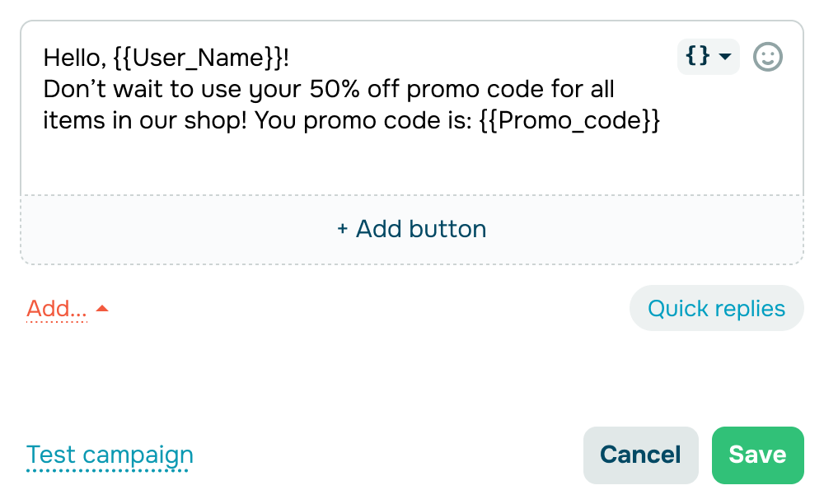The height and width of the screenshot is (504, 824).
Task: Save the campaign message
Action: click(x=757, y=455)
